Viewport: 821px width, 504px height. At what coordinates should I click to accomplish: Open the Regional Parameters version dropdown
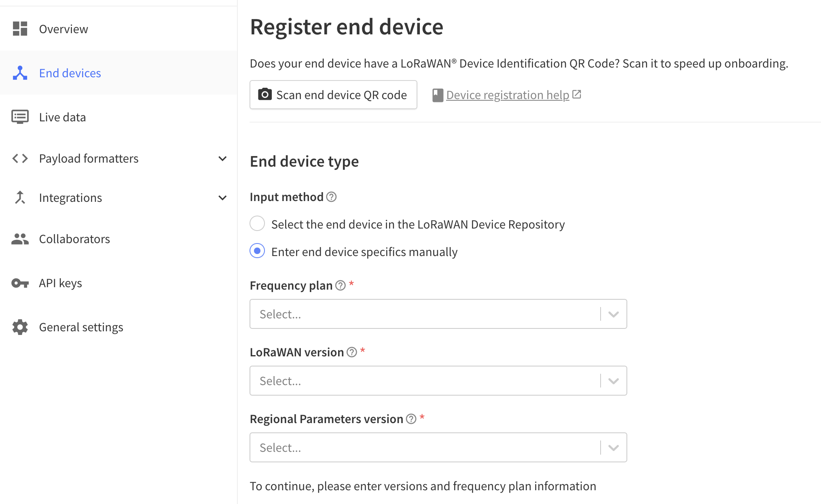tap(438, 447)
